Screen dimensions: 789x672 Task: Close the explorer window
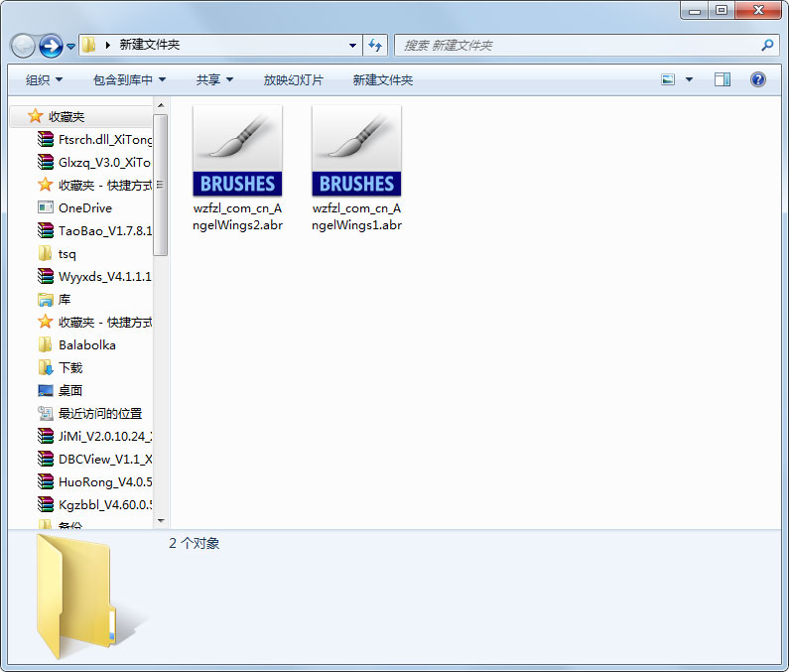point(758,10)
